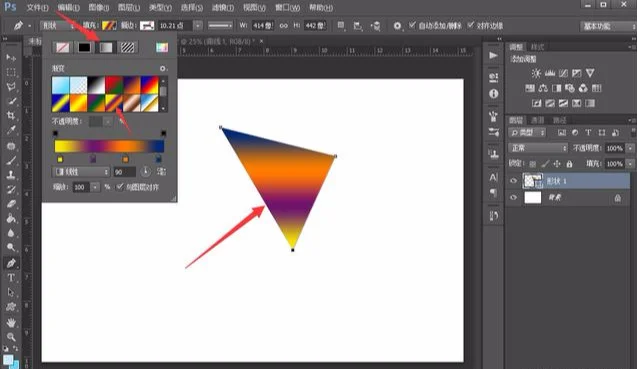Viewport: 637px width, 369px height.
Task: Hide the Background layer
Action: click(514, 198)
